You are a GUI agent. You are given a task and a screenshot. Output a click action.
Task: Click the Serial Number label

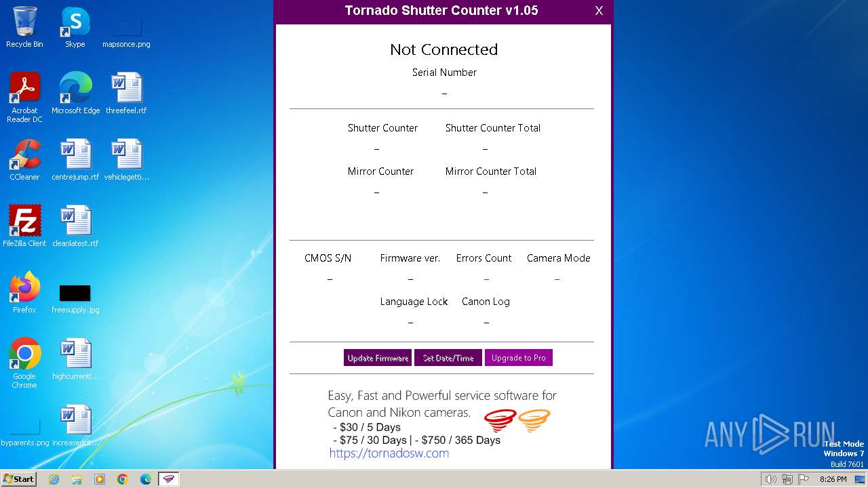444,73
